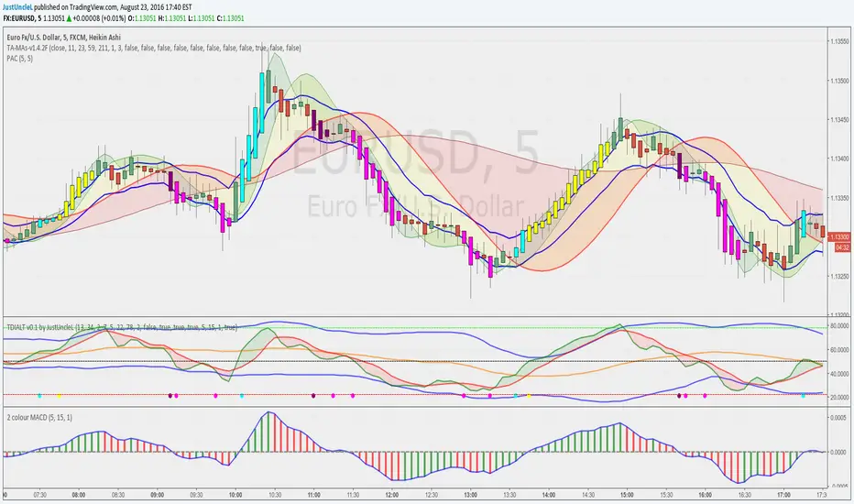Click the 1.13400 price axis label
Image resolution: width=854 pixels, height=504 pixels.
(839, 159)
